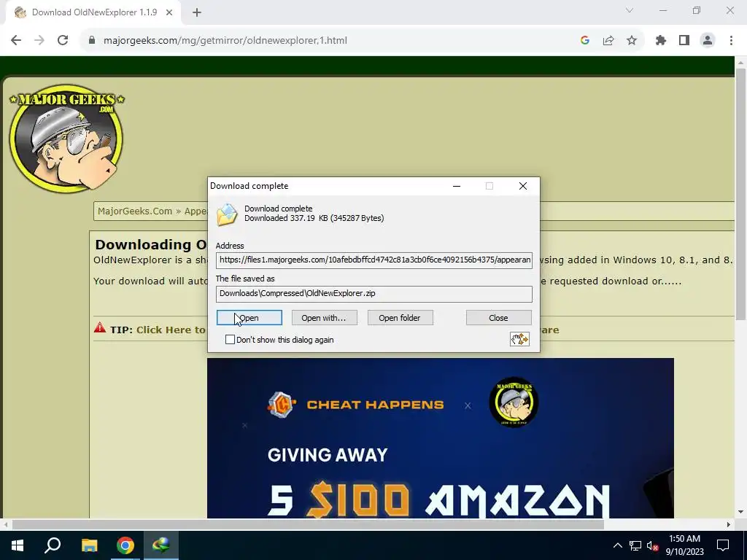Click the horizontal scrollbar thumb
The width and height of the screenshot is (747, 560).
pyautogui.click(x=308, y=525)
